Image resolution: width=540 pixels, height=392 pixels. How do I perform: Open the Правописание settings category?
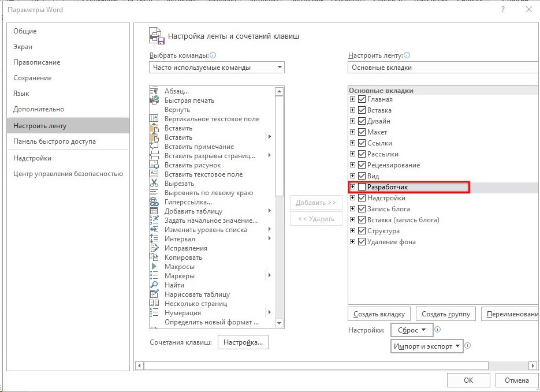pos(68,62)
